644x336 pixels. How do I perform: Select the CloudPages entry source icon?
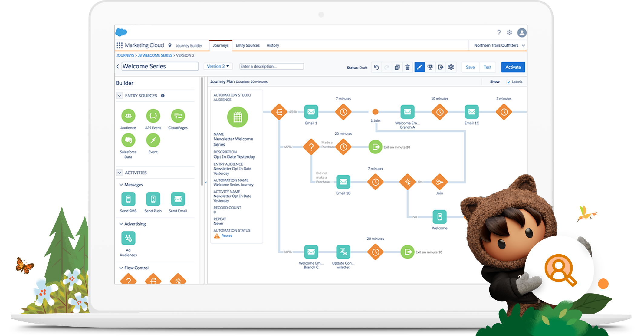click(x=178, y=116)
